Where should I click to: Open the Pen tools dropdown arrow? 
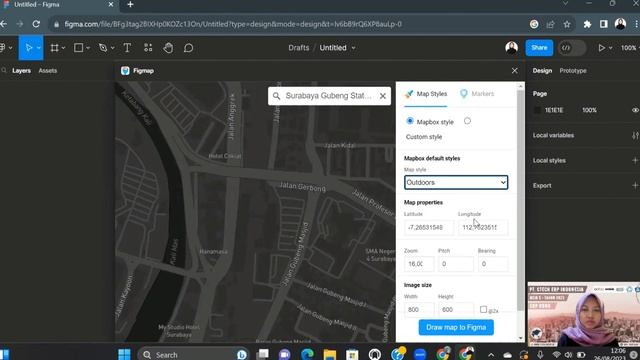click(x=113, y=48)
